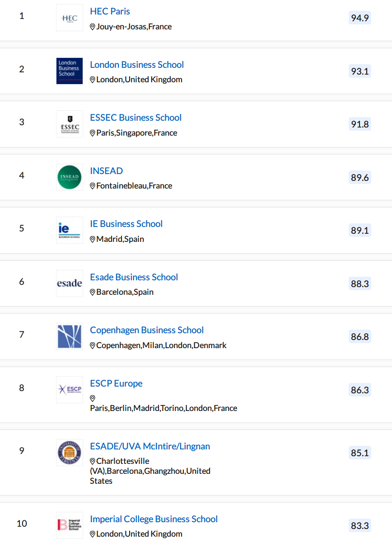This screenshot has width=392, height=543.
Task: Open the INSEAD school link
Action: (x=107, y=171)
